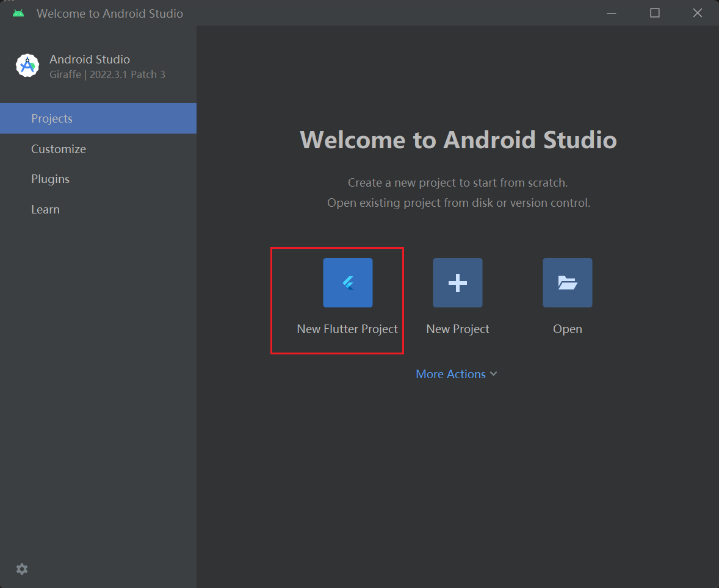Expand the More Actions dropdown
The height and width of the screenshot is (588, 719).
[457, 374]
